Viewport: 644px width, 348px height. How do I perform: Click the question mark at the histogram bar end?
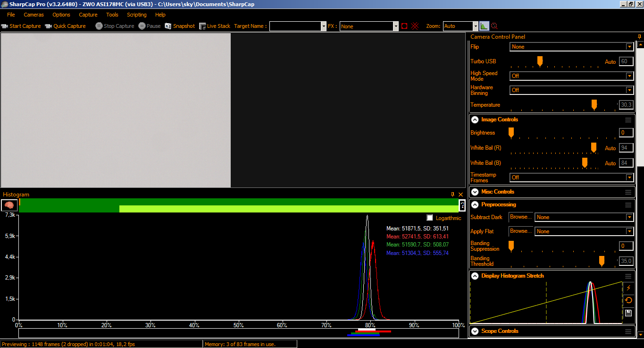pyautogui.click(x=462, y=205)
